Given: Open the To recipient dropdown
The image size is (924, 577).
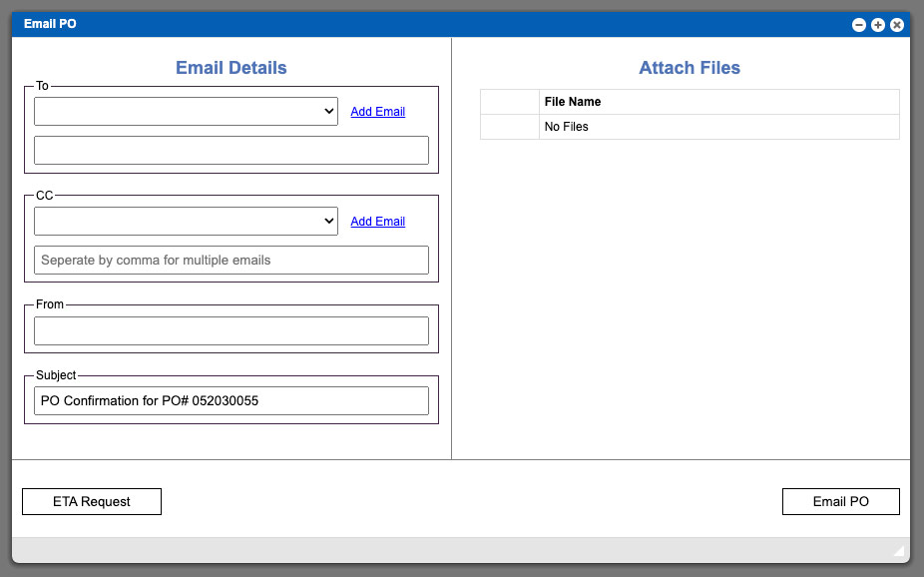Looking at the screenshot, I should tap(186, 112).
